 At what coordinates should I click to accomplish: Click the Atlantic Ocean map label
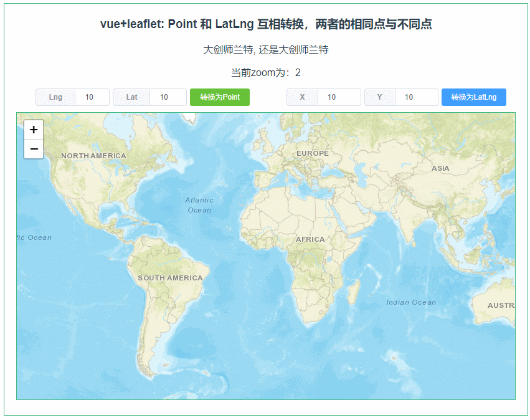199,205
